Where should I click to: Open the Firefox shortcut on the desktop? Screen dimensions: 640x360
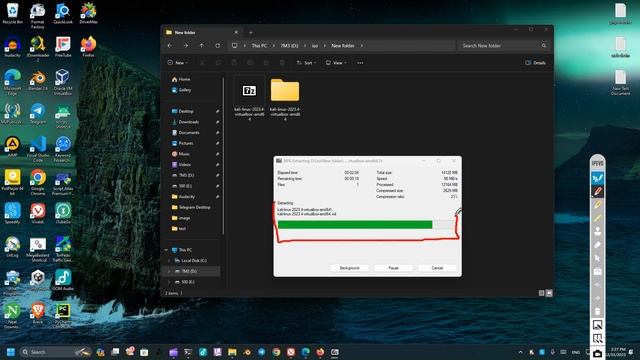[x=88, y=47]
